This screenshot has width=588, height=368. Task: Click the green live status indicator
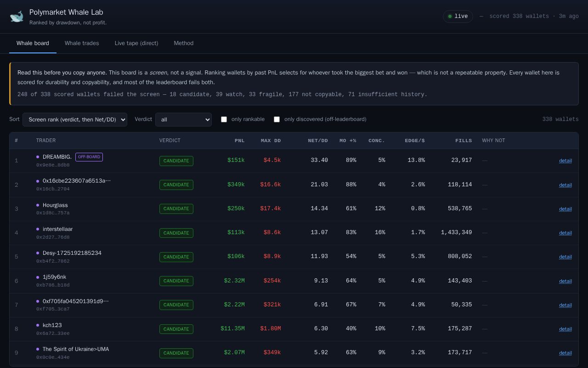(458, 17)
